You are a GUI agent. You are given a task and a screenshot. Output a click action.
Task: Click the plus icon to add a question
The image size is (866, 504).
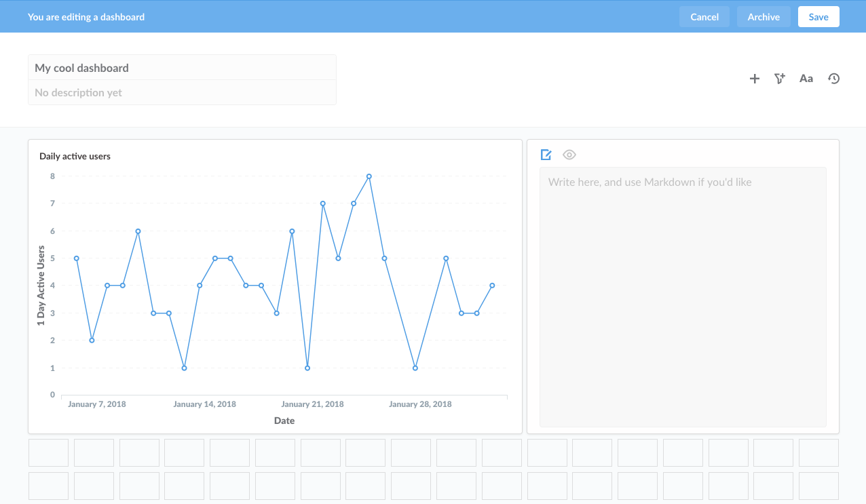[x=754, y=79]
